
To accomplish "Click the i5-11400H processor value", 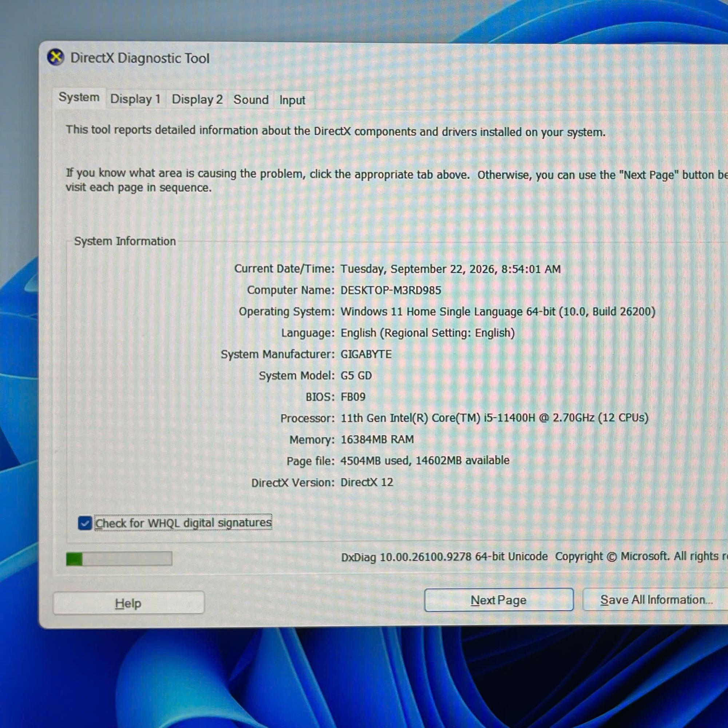I will 494,418.
